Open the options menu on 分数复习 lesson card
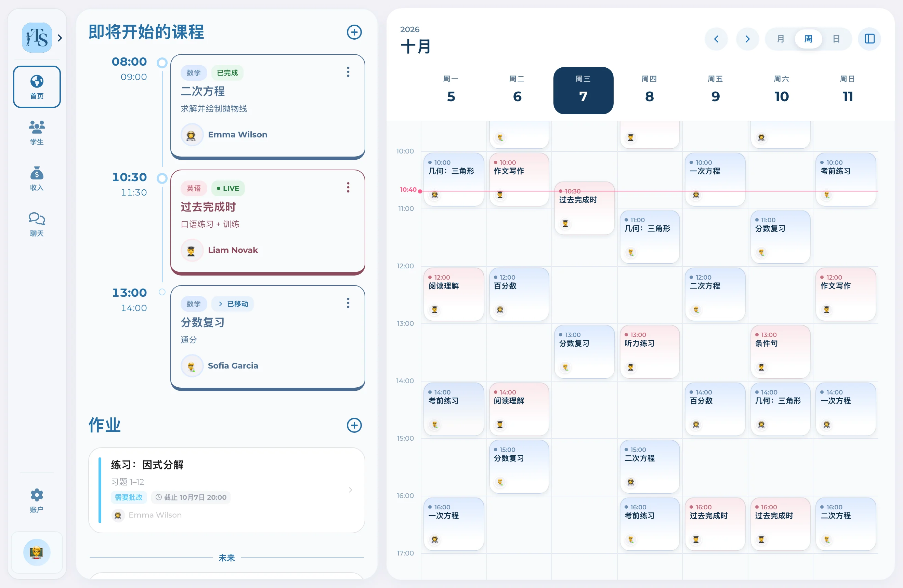 [348, 303]
